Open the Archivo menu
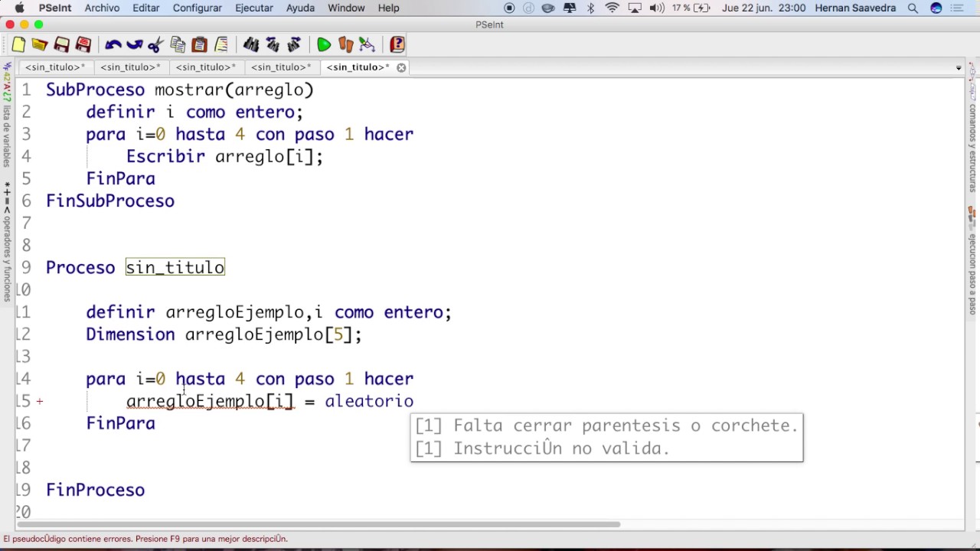980x551 pixels. [x=102, y=8]
